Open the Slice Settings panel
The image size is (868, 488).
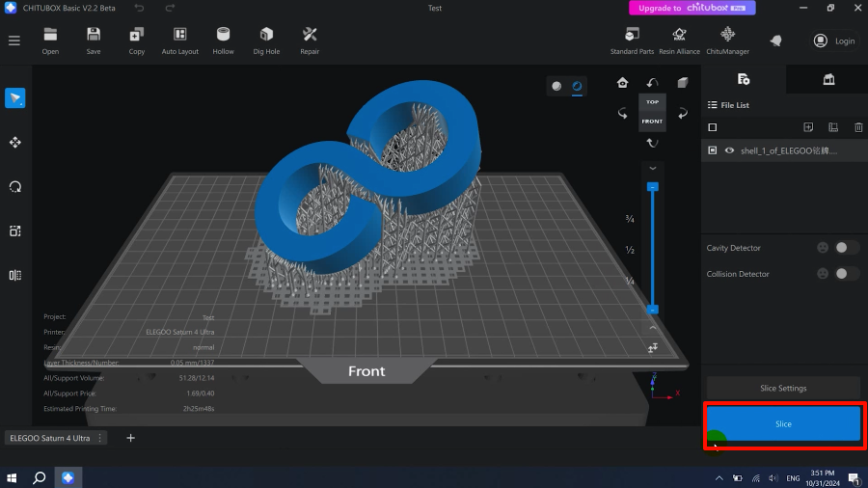click(783, 388)
